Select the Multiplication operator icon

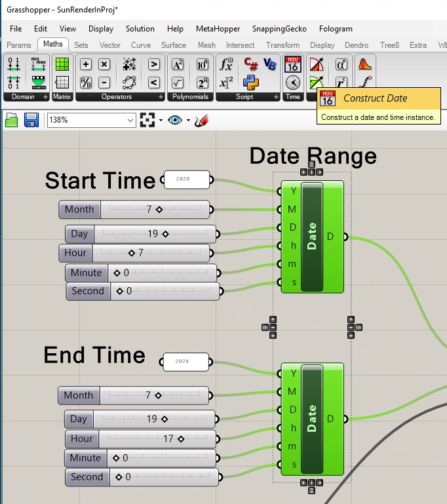pyautogui.click(x=104, y=64)
